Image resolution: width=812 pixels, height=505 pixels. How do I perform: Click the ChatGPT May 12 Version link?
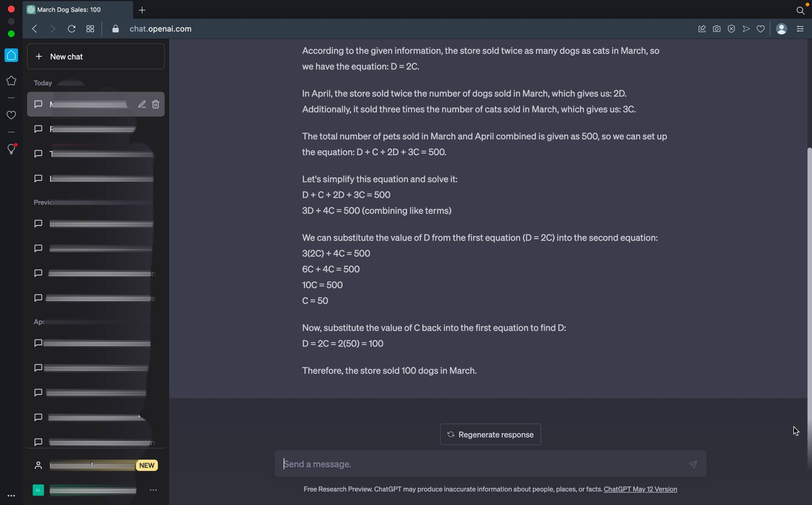640,489
